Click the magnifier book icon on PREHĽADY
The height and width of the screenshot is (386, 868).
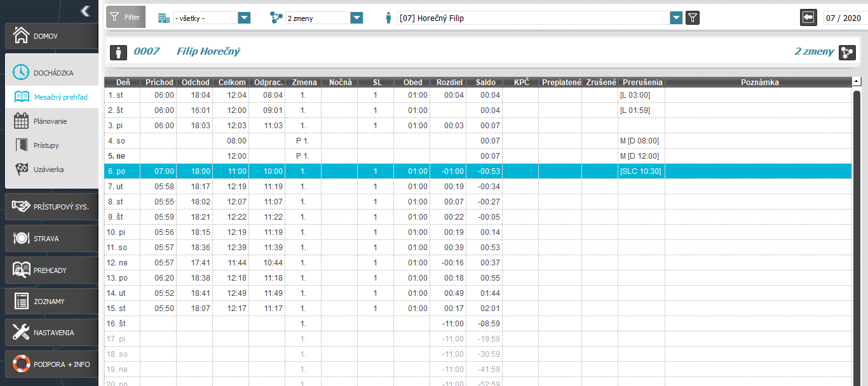pyautogui.click(x=22, y=270)
